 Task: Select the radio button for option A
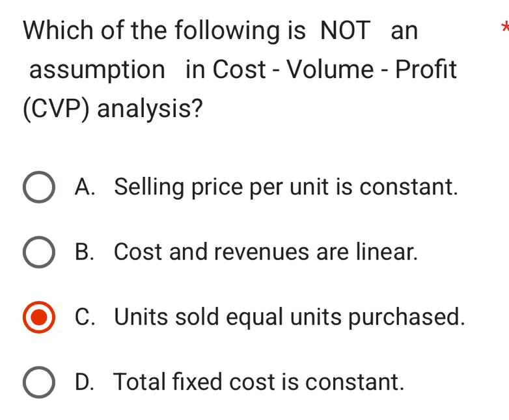click(x=39, y=188)
